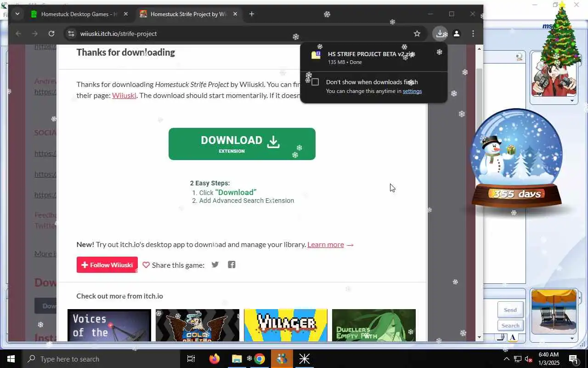Show hidden system tray icons
Image resolution: width=588 pixels, height=368 pixels.
507,359
